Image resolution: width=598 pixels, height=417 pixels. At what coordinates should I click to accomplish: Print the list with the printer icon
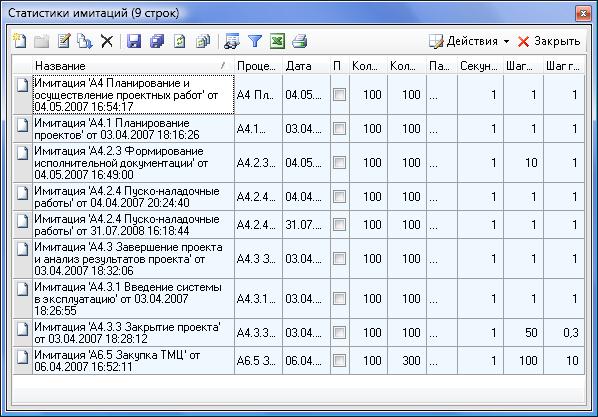300,41
